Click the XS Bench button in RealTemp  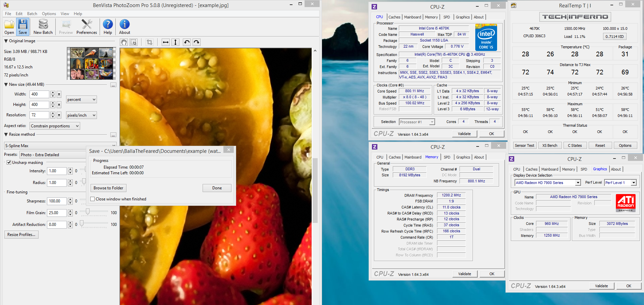[x=550, y=145]
